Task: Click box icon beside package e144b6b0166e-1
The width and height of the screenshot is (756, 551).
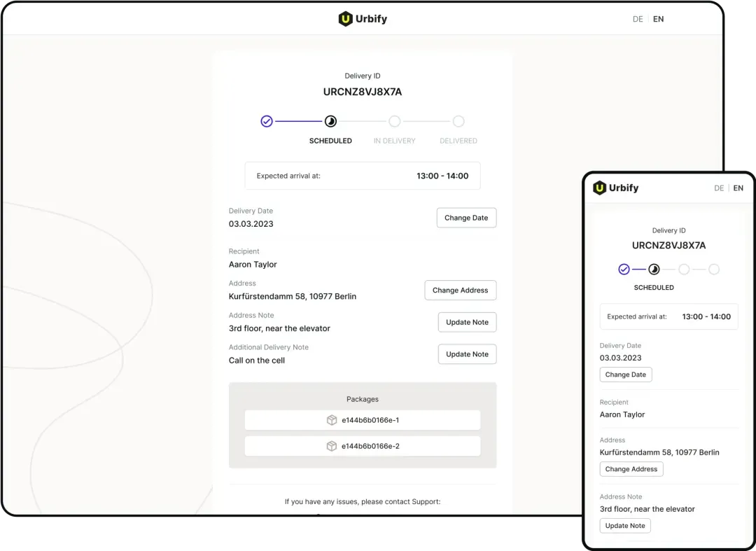Action: 332,420
